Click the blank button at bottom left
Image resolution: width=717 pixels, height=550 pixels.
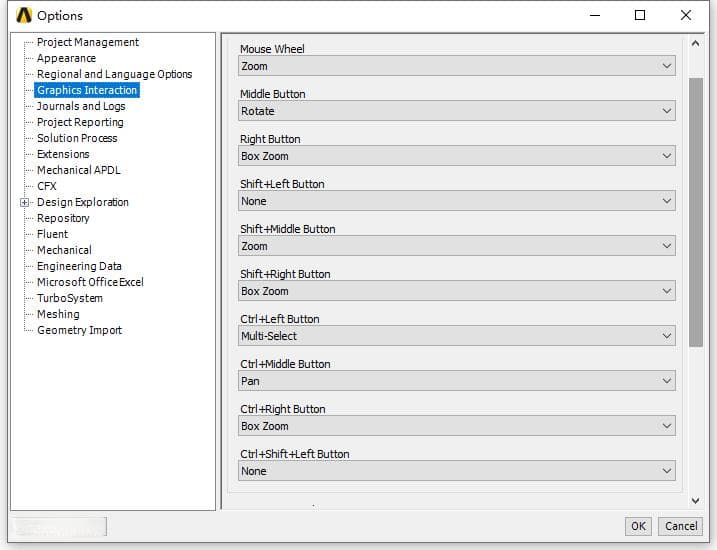coord(59,526)
